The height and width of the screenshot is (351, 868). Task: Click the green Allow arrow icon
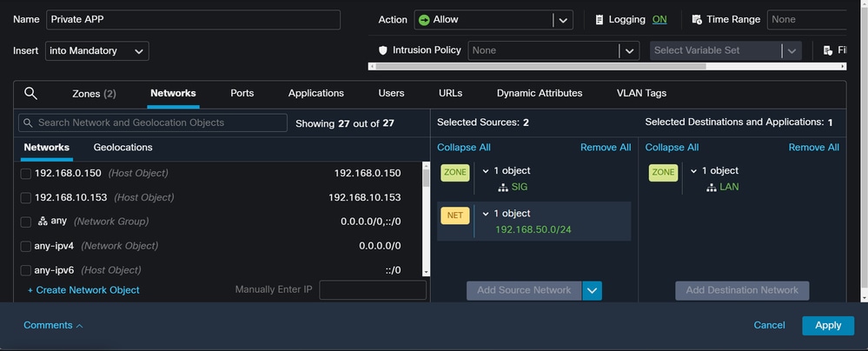click(x=424, y=20)
